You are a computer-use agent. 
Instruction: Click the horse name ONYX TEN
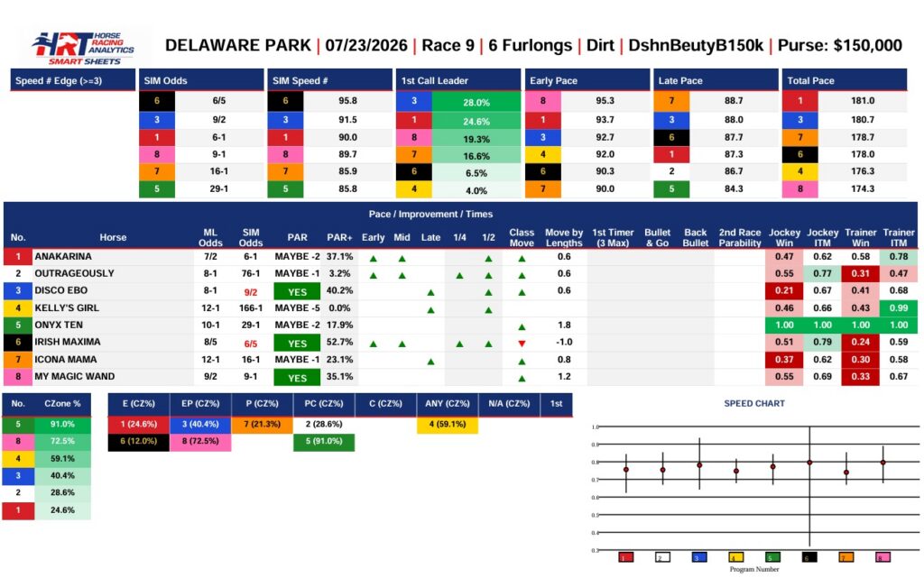point(59,325)
